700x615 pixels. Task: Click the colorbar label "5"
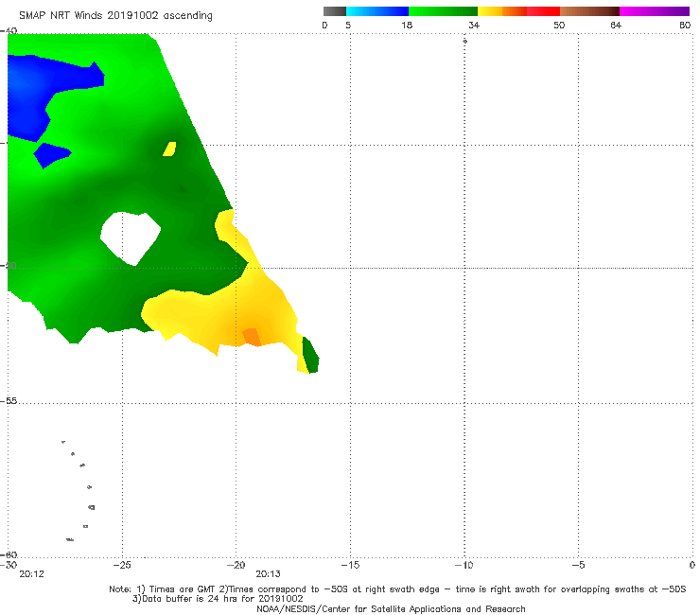click(x=348, y=25)
